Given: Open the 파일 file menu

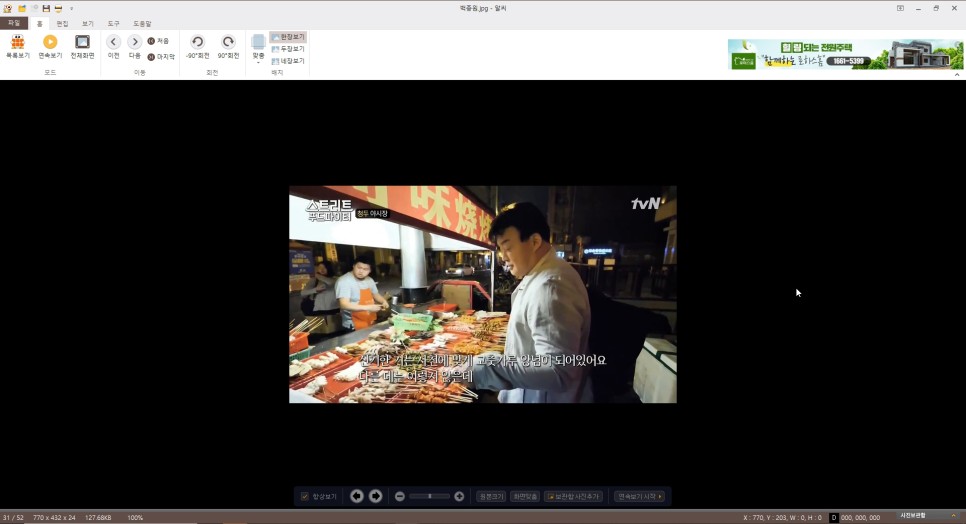Looking at the screenshot, I should click(x=14, y=23).
